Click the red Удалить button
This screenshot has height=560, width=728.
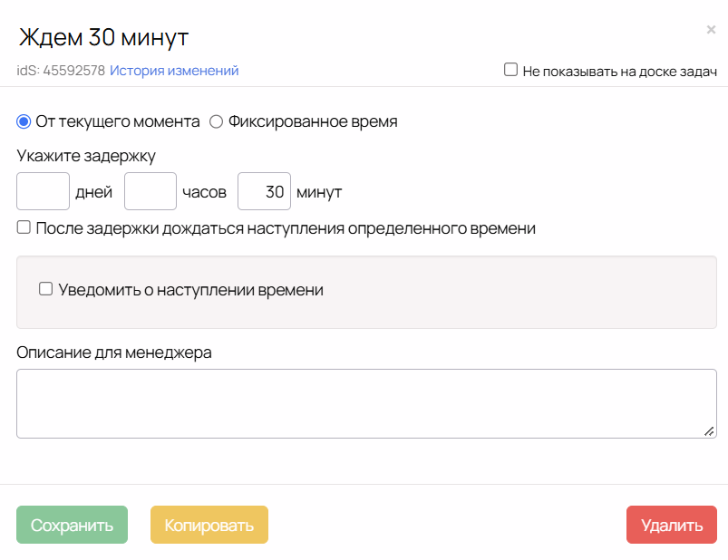[x=672, y=525]
